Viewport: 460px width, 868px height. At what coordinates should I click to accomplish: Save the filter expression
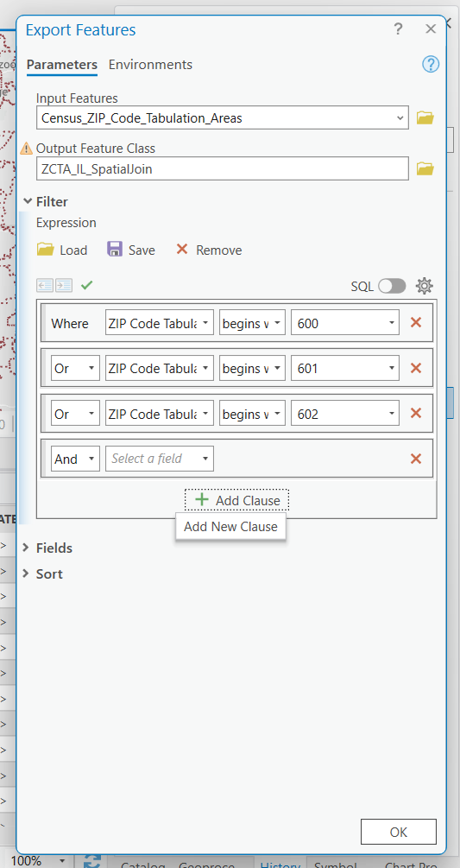coord(131,250)
